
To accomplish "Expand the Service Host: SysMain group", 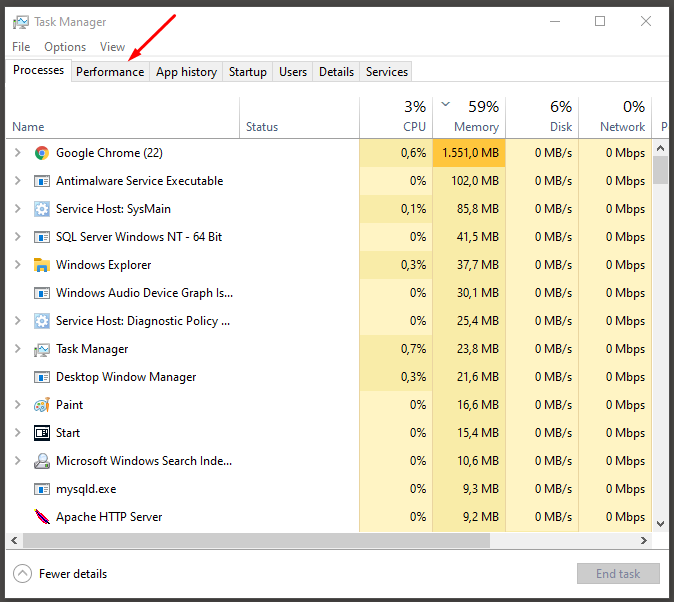I will [18, 209].
